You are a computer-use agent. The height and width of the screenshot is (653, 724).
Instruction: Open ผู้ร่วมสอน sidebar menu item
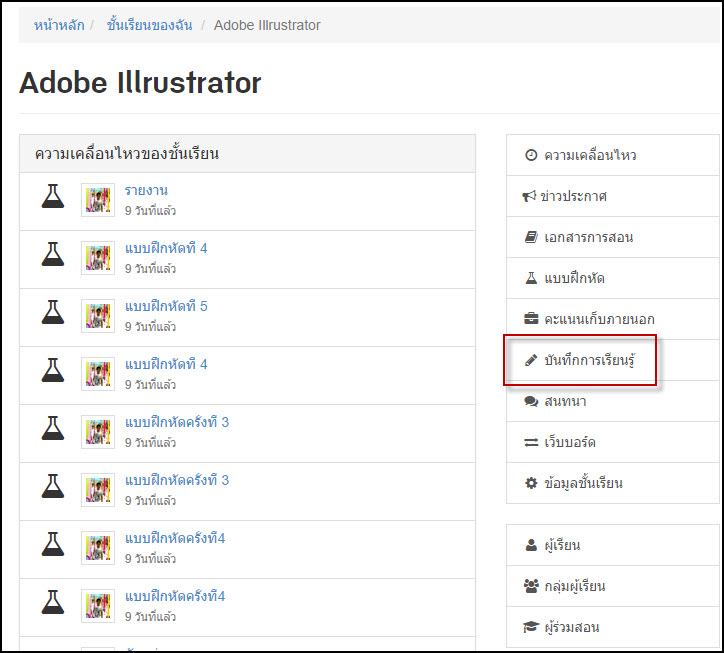613,627
